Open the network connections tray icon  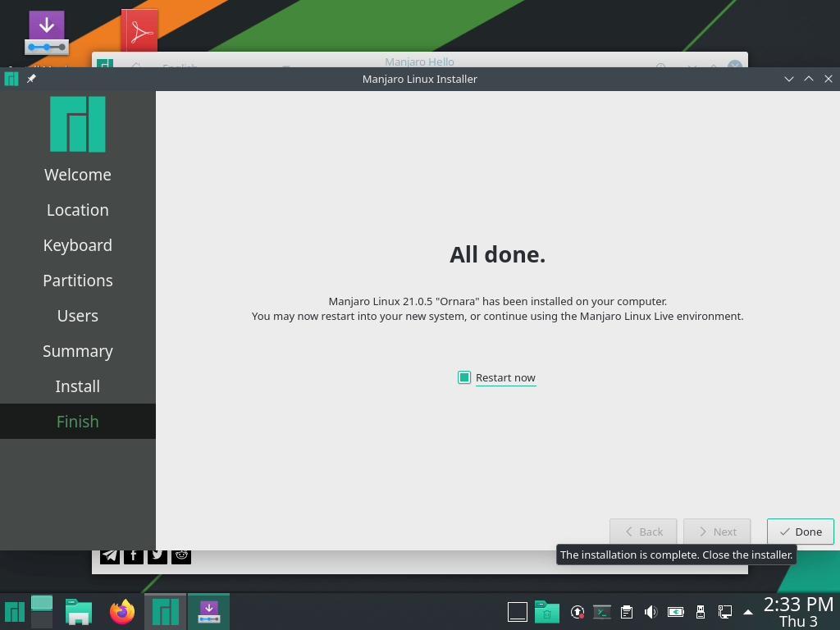click(x=725, y=612)
